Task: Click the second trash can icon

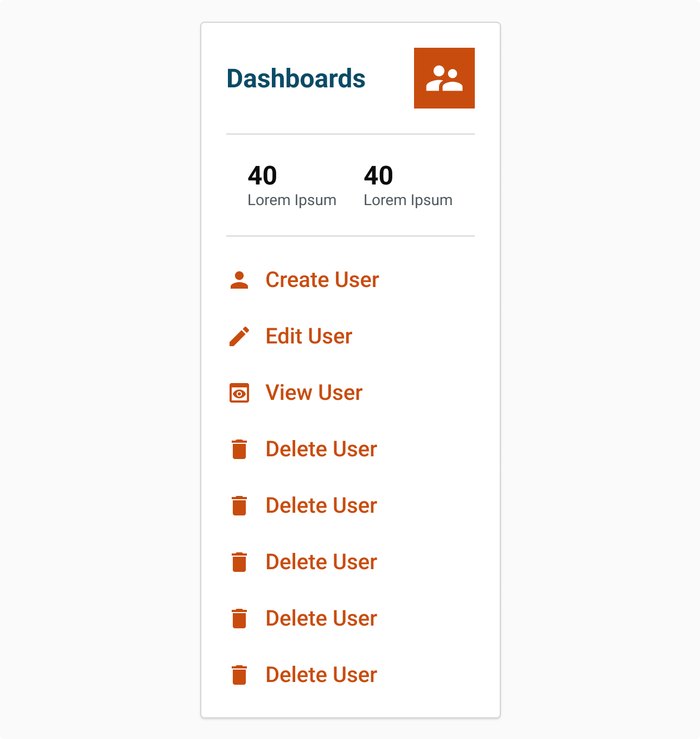Action: pos(239,506)
